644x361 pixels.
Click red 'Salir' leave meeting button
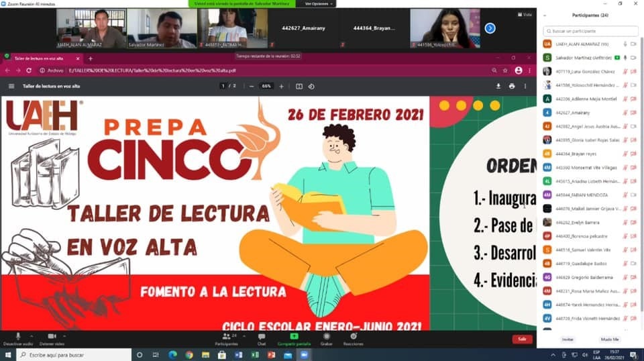pyautogui.click(x=522, y=340)
